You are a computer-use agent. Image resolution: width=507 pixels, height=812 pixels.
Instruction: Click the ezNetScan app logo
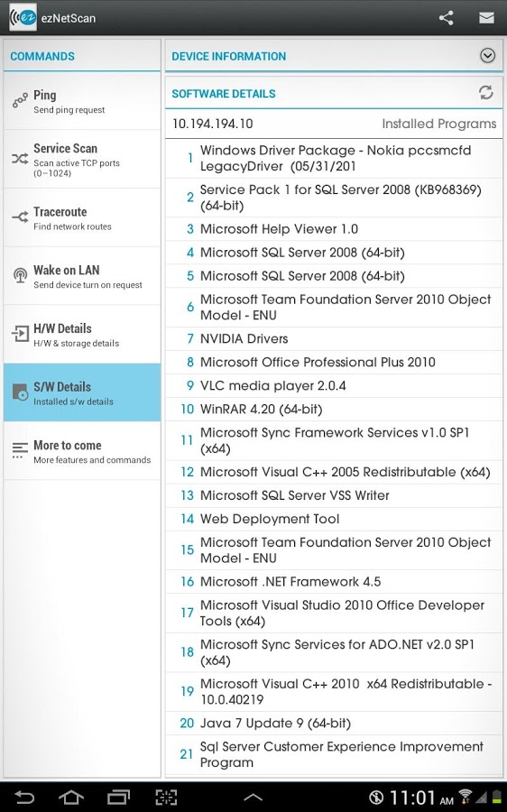pos(23,18)
